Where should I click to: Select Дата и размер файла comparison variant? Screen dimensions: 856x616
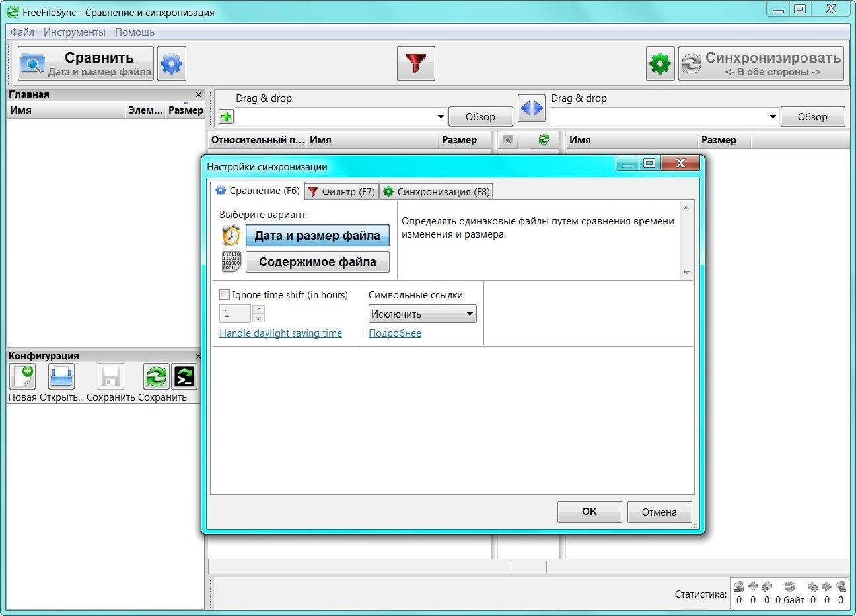(317, 236)
